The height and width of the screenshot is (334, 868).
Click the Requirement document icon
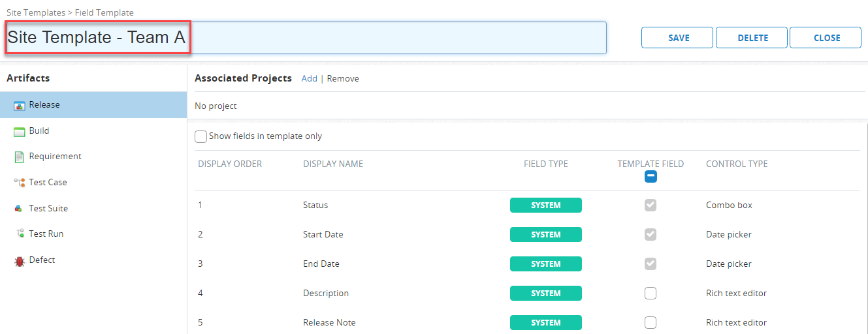(19, 157)
